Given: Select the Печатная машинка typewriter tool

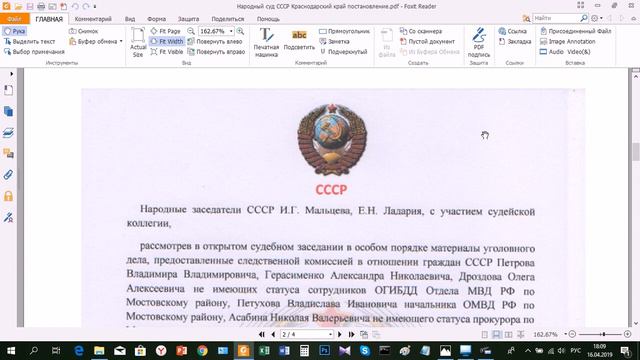Looking at the screenshot, I should [x=266, y=42].
